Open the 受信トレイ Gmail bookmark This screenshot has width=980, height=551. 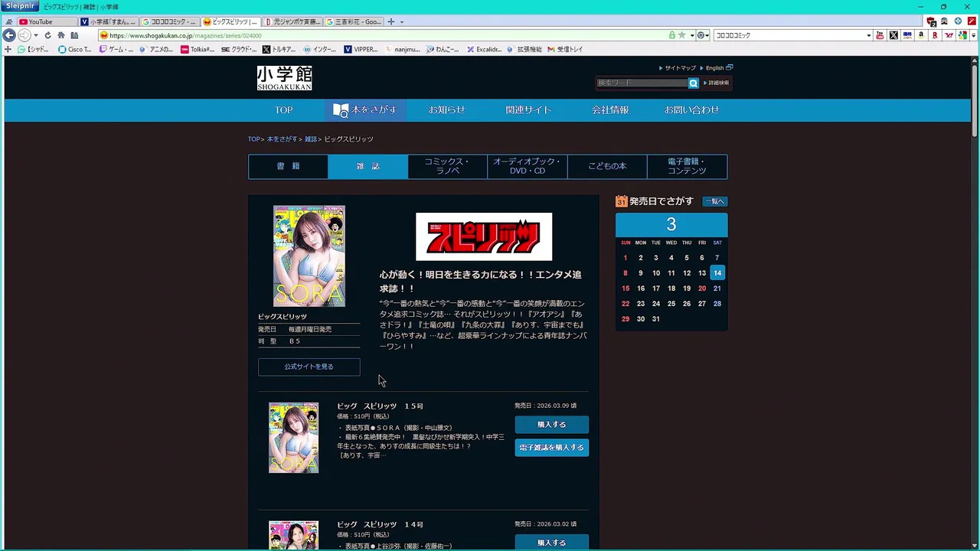(x=565, y=49)
